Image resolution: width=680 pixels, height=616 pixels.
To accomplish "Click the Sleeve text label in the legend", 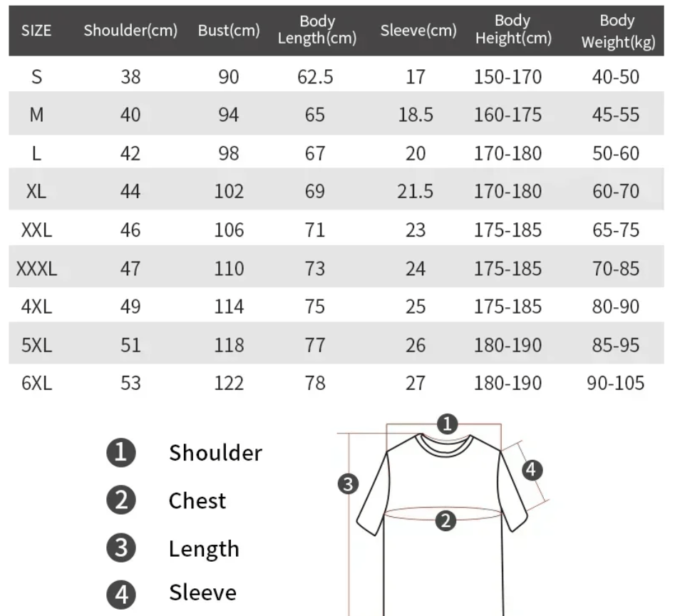I will pyautogui.click(x=202, y=592).
